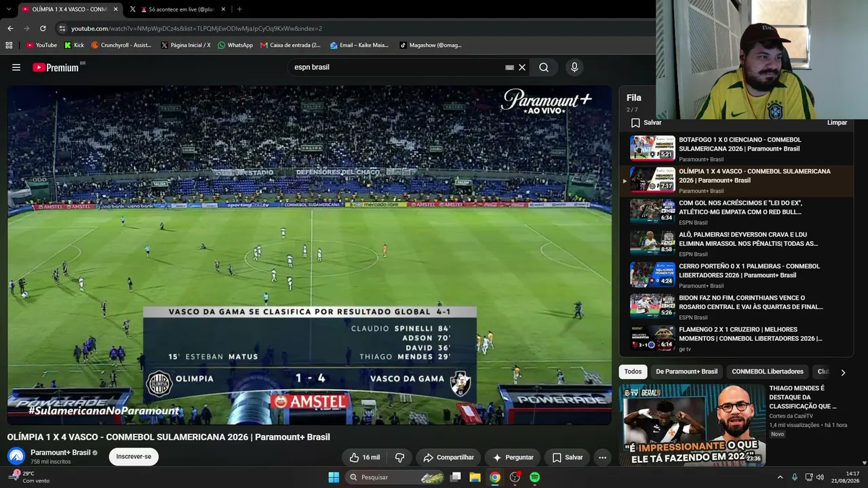
Task: Play CERRO PORTEÑO 0 X 1 PALMEIRAS video
Action: 736,275
